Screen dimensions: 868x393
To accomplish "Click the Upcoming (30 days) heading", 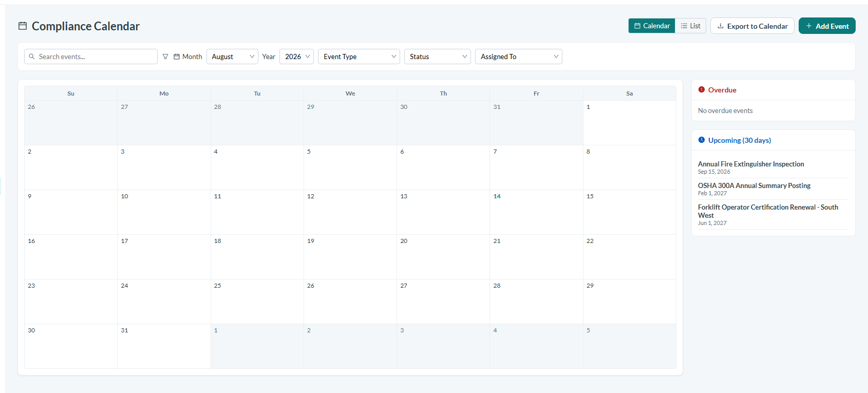I will (x=740, y=140).
